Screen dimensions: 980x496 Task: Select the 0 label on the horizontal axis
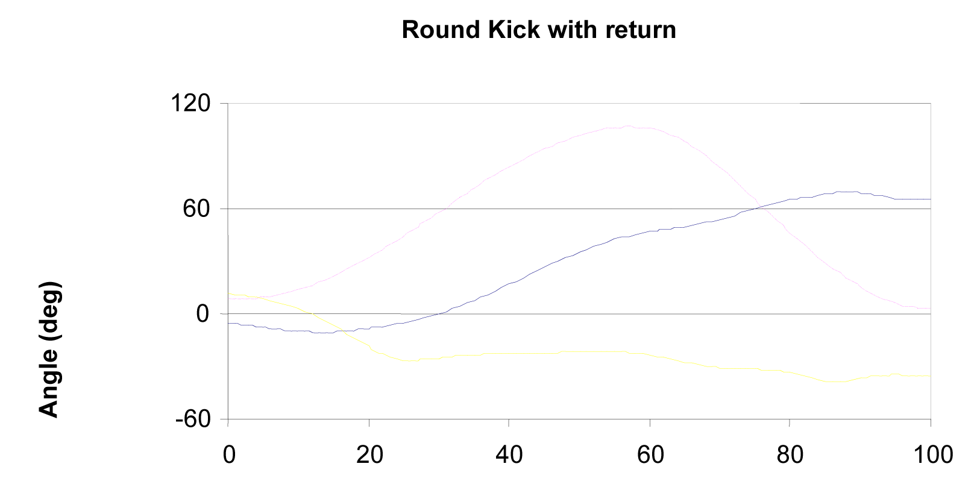click(229, 454)
